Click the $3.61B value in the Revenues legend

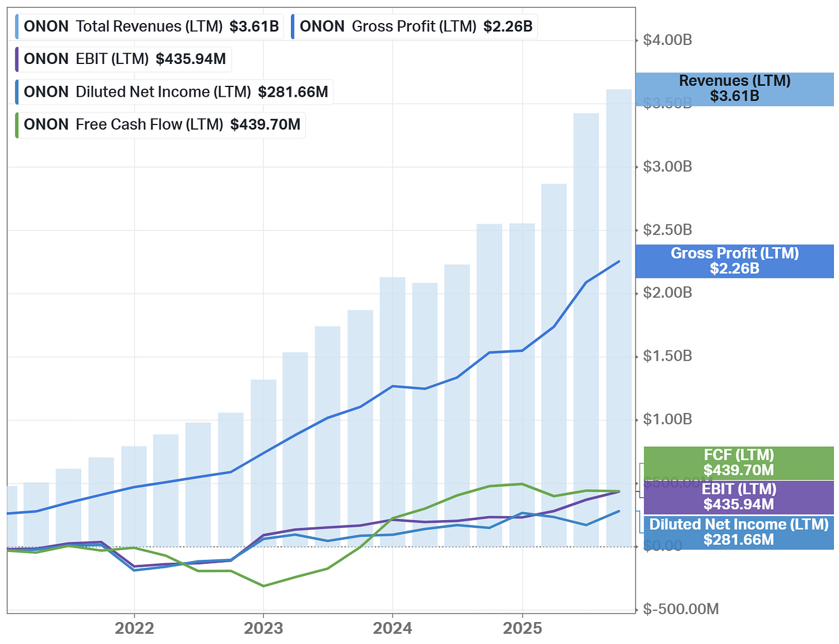click(254, 26)
